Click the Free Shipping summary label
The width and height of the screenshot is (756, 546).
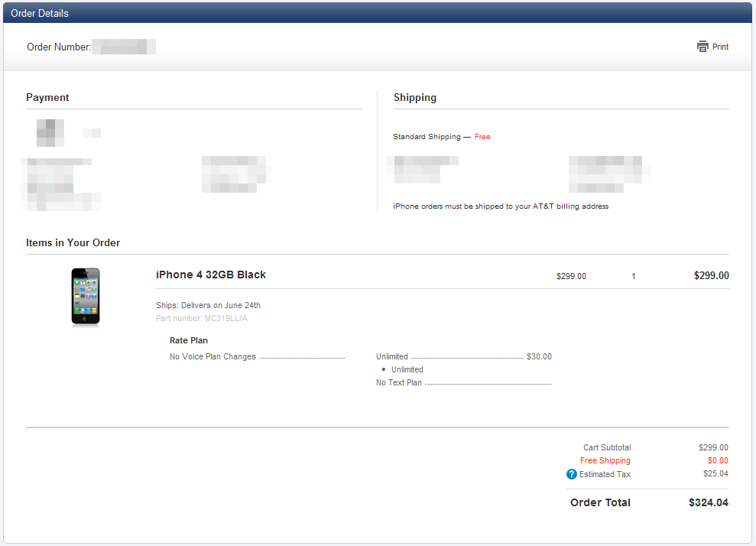605,460
